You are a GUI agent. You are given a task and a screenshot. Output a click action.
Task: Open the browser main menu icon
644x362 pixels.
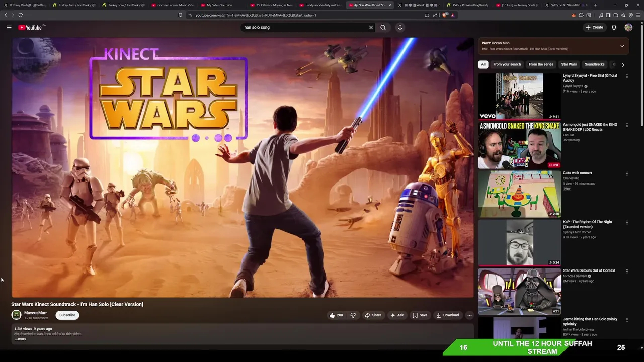638,15
